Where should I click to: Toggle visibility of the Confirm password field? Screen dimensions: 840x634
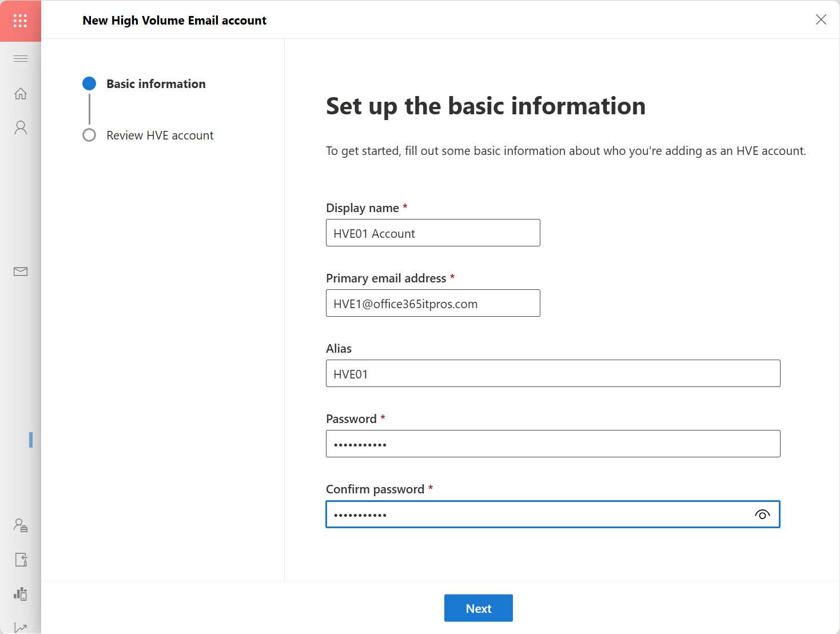[762, 514]
